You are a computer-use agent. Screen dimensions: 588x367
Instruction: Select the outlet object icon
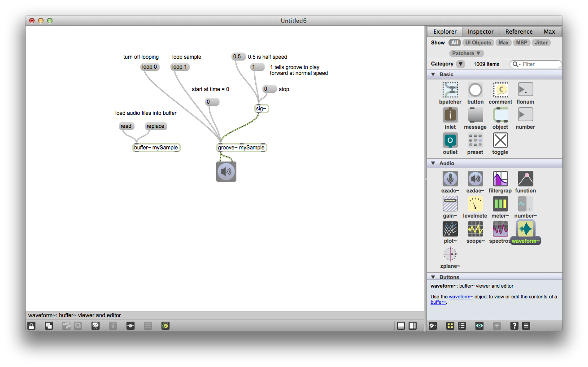click(x=450, y=140)
